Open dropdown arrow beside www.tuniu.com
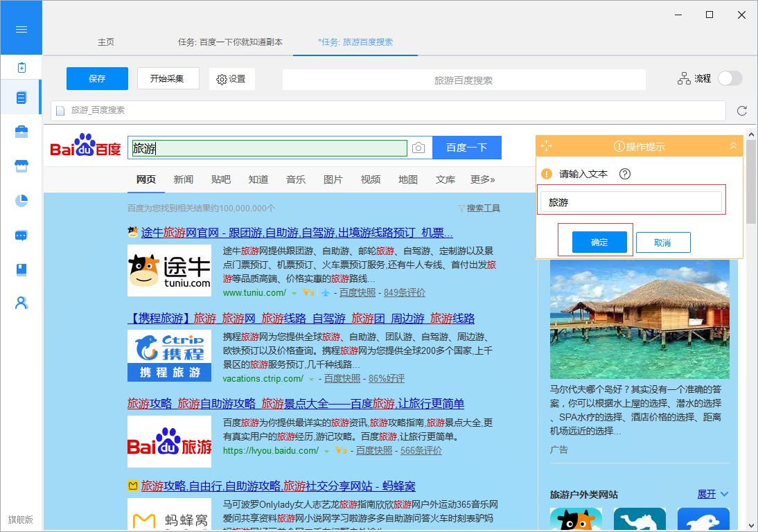Screen dimensions: 758x532 tap(294, 293)
